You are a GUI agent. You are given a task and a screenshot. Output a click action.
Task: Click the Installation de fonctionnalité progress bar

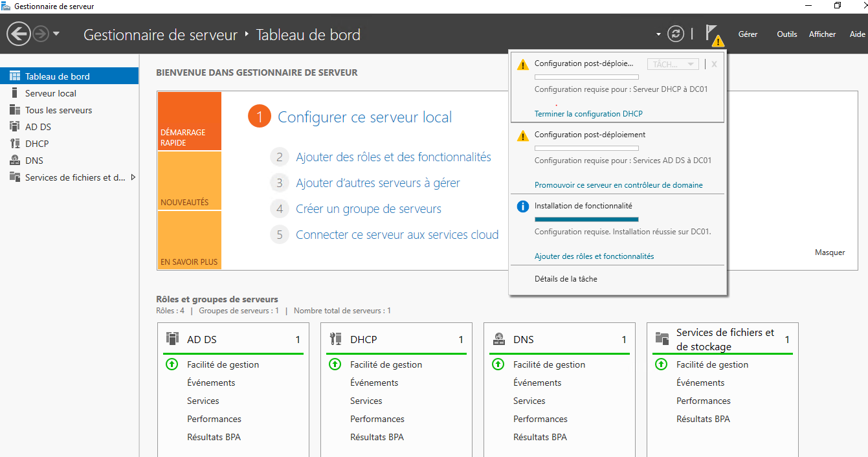(586, 219)
